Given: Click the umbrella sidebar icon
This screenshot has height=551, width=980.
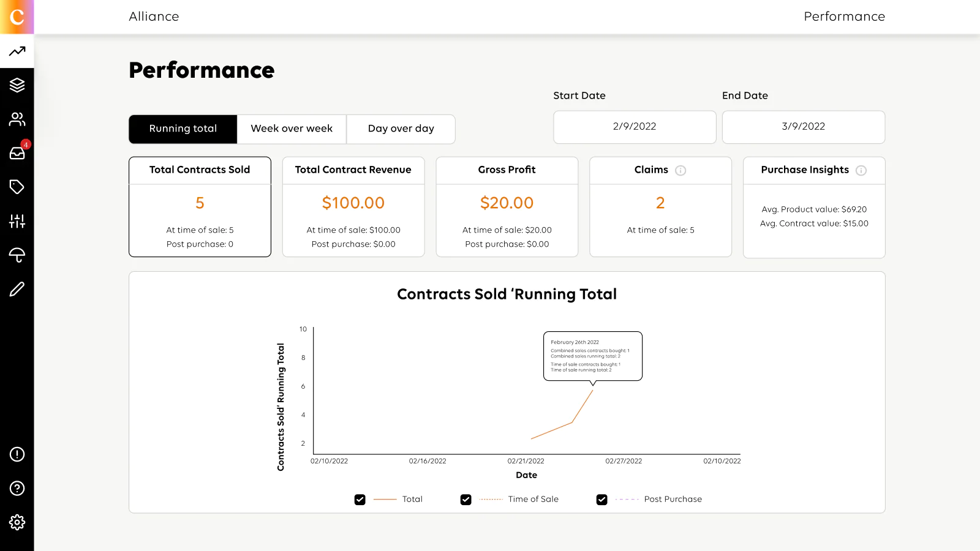Looking at the screenshot, I should pyautogui.click(x=17, y=255).
